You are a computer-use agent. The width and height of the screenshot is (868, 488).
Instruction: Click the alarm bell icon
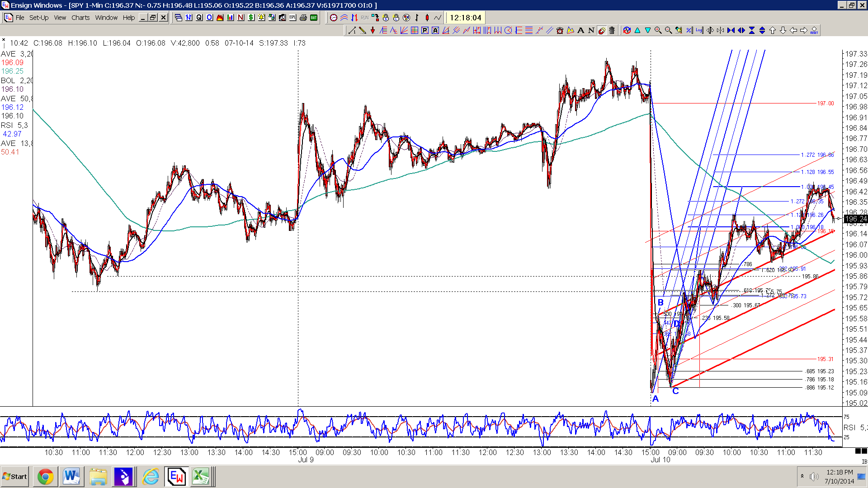[261, 18]
